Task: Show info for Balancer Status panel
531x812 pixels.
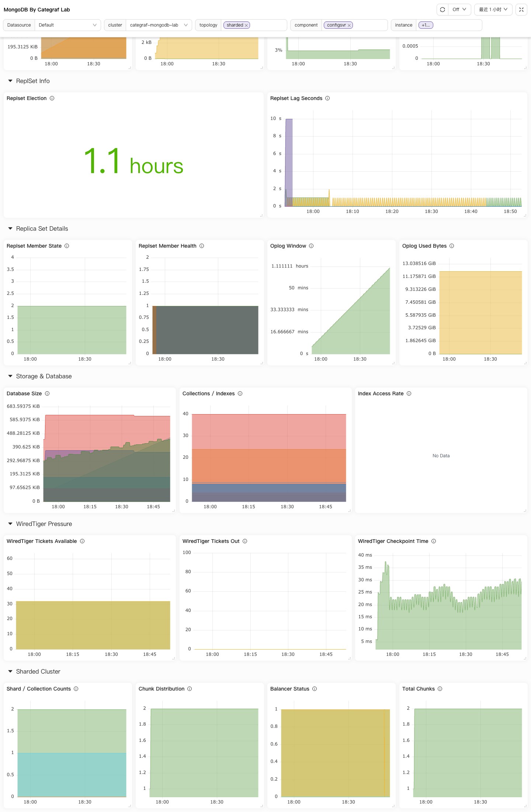Action: 315,689
